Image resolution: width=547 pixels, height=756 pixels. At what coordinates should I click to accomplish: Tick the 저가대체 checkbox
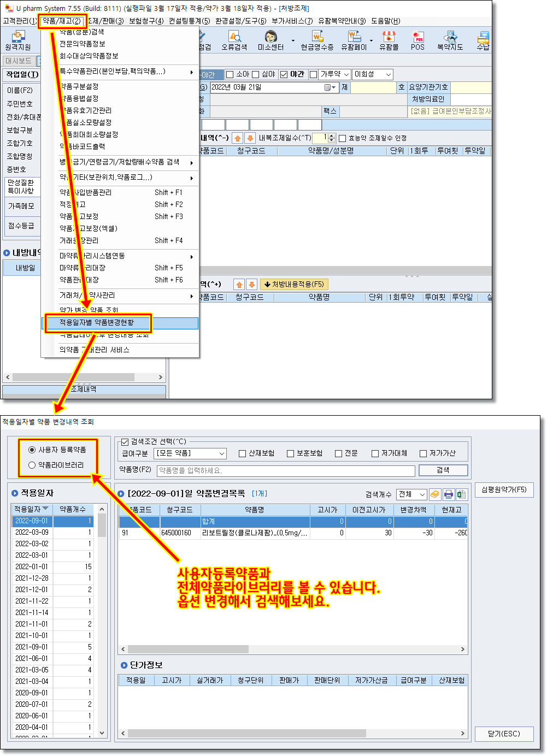pyautogui.click(x=375, y=453)
